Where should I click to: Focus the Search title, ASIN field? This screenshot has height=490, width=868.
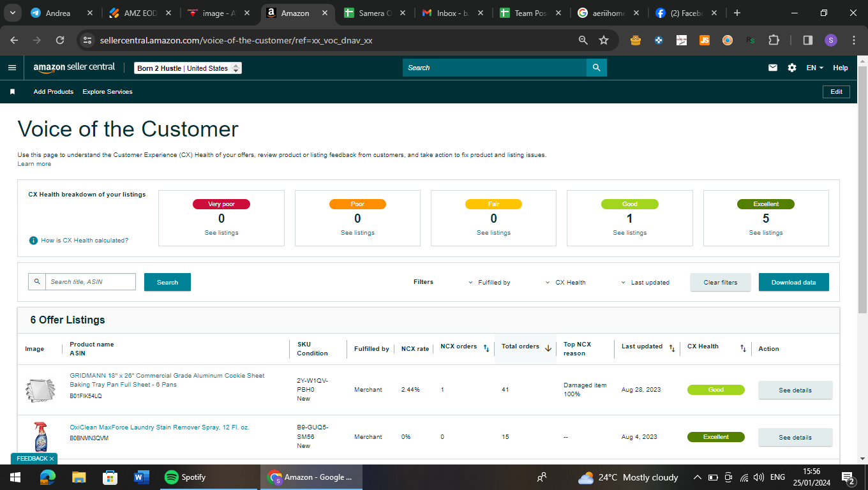coord(91,281)
